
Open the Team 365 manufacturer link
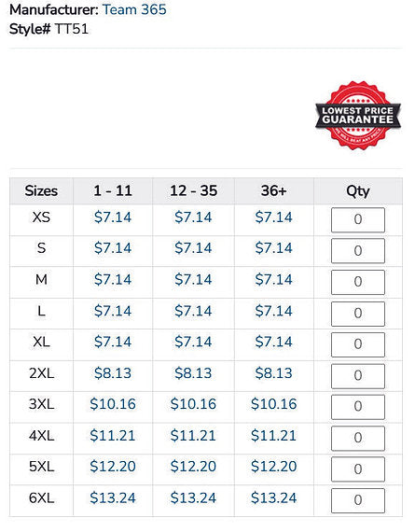point(134,9)
